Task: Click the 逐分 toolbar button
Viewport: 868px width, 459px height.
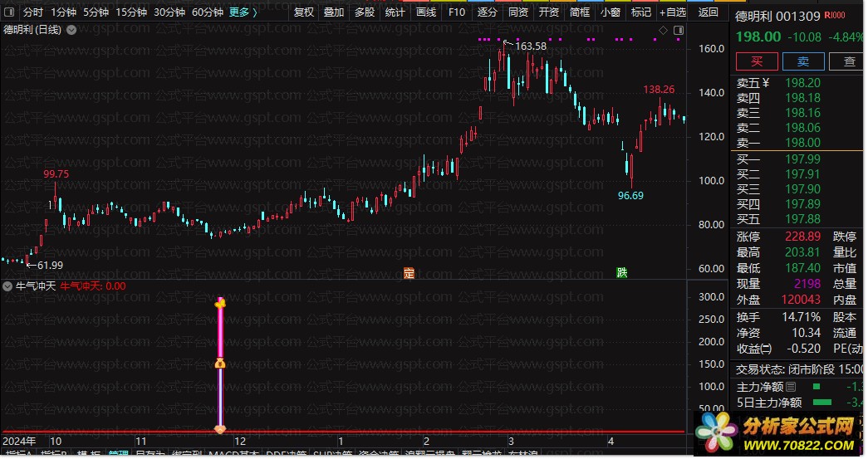Action: click(487, 12)
